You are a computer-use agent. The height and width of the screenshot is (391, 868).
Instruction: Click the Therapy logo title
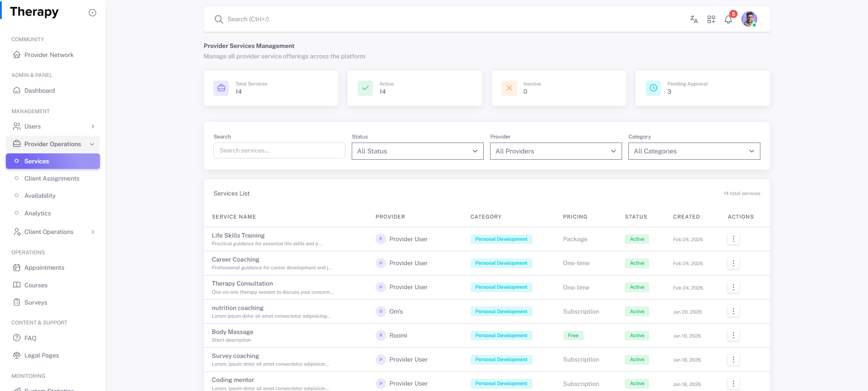34,12
